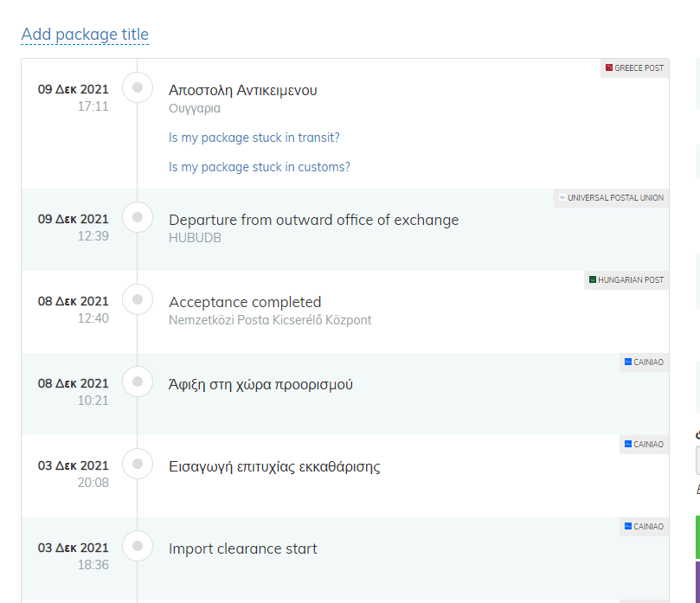Click the Hungarian Post carrier badge
This screenshot has height=603, width=700.
[626, 279]
